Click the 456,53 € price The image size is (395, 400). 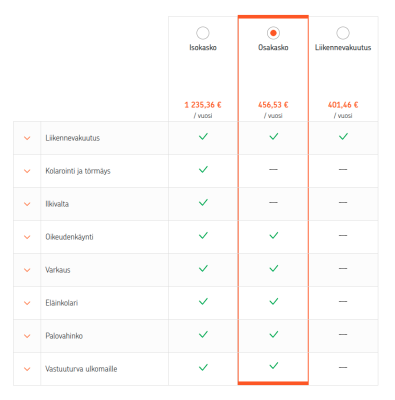[x=273, y=105]
